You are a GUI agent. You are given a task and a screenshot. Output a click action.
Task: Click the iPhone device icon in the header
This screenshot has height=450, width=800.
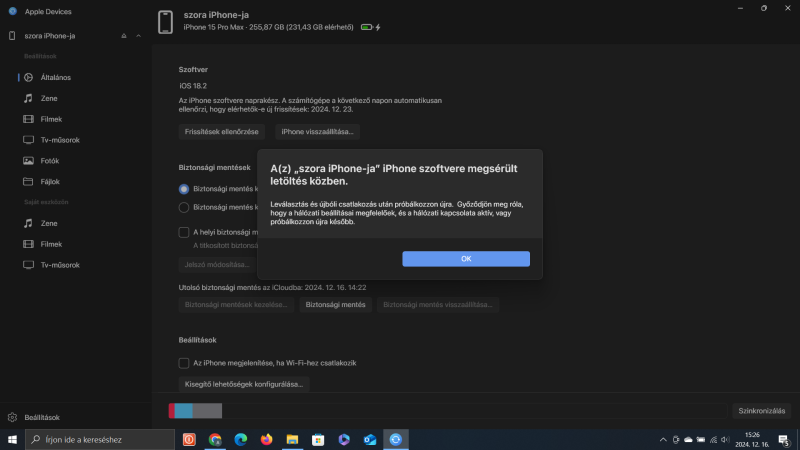pyautogui.click(x=165, y=22)
